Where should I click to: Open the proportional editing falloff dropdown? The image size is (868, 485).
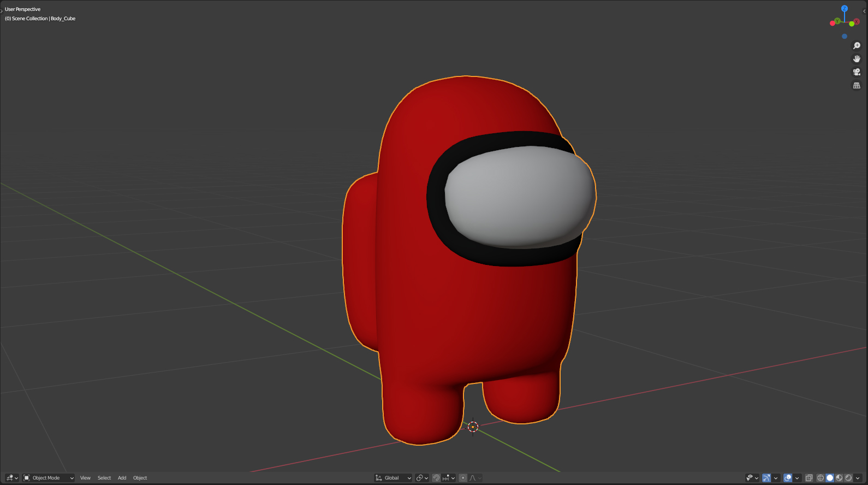(x=475, y=478)
